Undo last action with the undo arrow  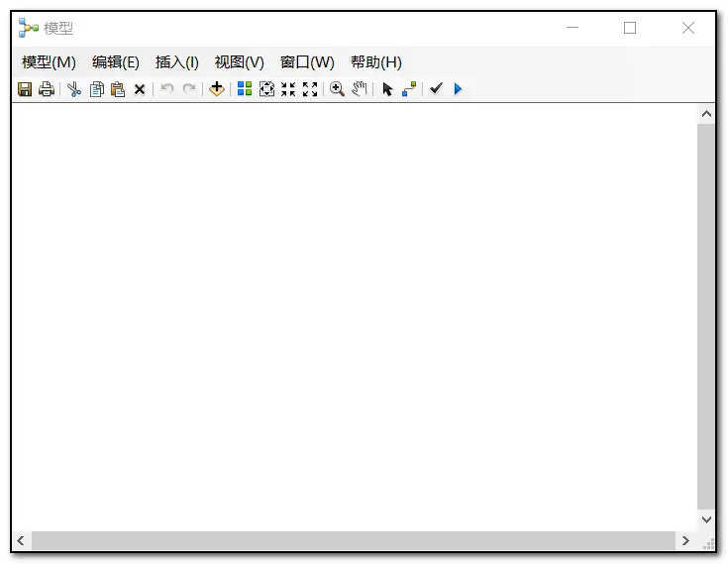coord(167,88)
